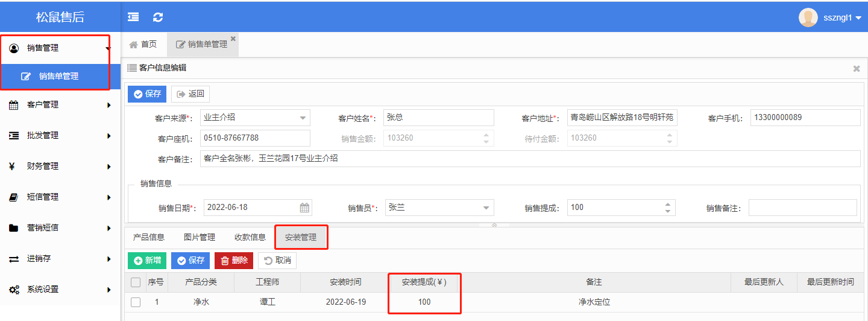Screen dimensions: 868x321
Task: Switch to the 产品信息 tab
Action: tap(149, 237)
